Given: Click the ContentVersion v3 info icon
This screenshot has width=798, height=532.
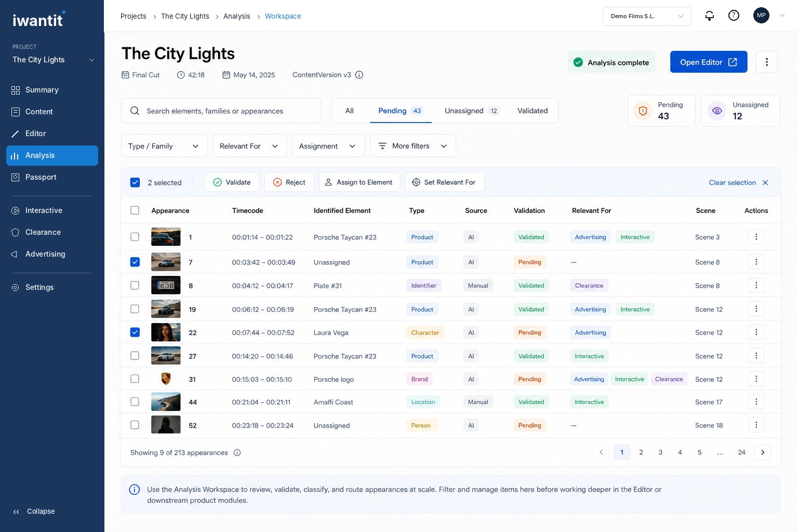Looking at the screenshot, I should (x=359, y=75).
